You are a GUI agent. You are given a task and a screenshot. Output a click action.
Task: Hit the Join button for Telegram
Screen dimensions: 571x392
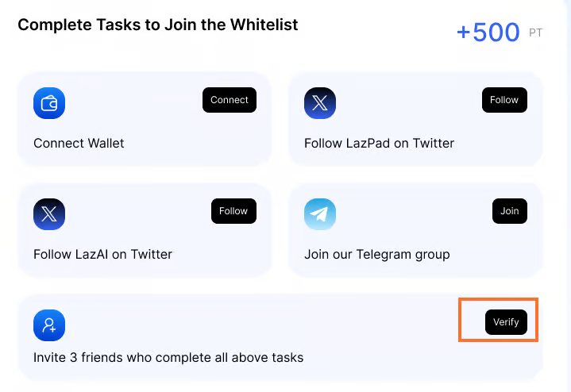(509, 211)
